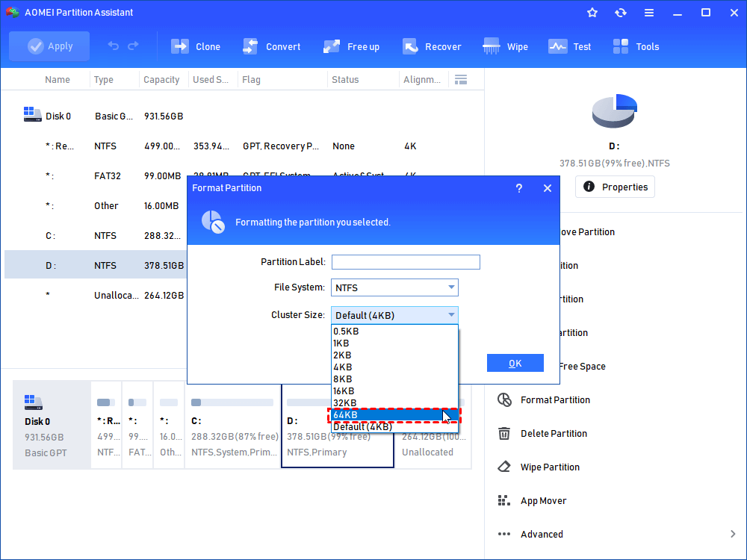Select the Unallocated block in disk map
The height and width of the screenshot is (560, 747).
433,425
